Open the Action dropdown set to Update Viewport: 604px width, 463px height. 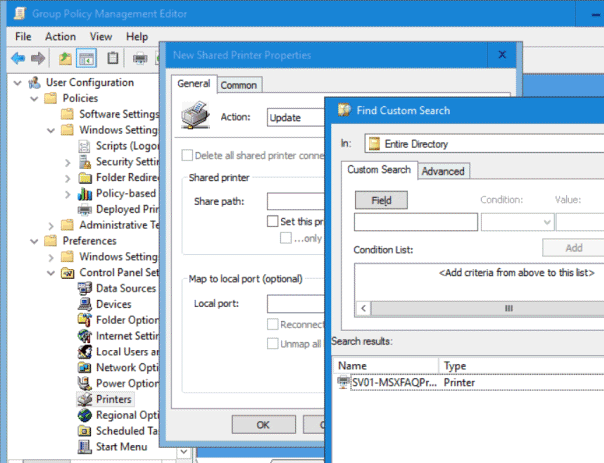point(295,117)
